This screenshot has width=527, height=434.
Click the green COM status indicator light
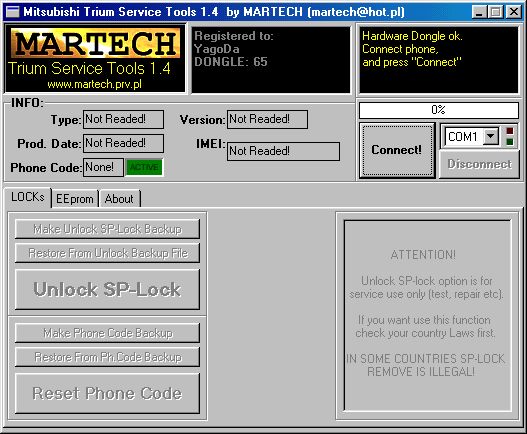point(510,142)
